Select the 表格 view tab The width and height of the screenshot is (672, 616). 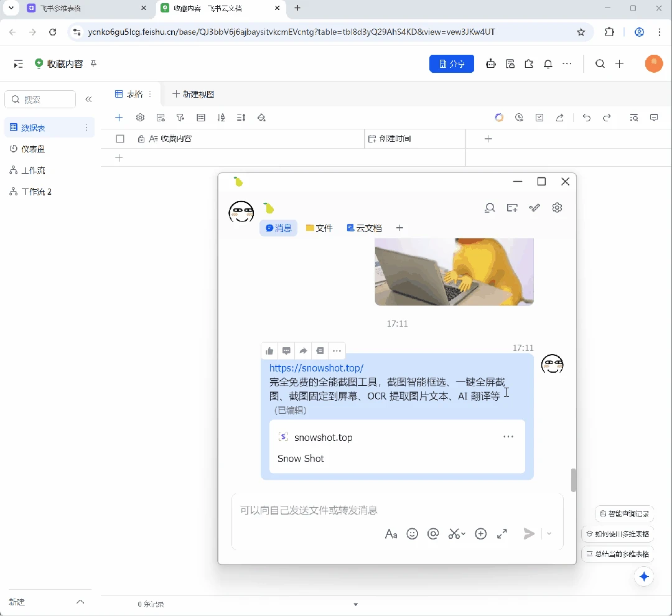129,94
